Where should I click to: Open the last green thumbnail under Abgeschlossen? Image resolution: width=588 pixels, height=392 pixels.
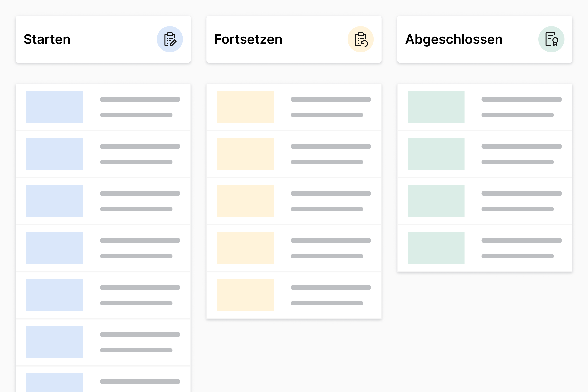point(436,248)
